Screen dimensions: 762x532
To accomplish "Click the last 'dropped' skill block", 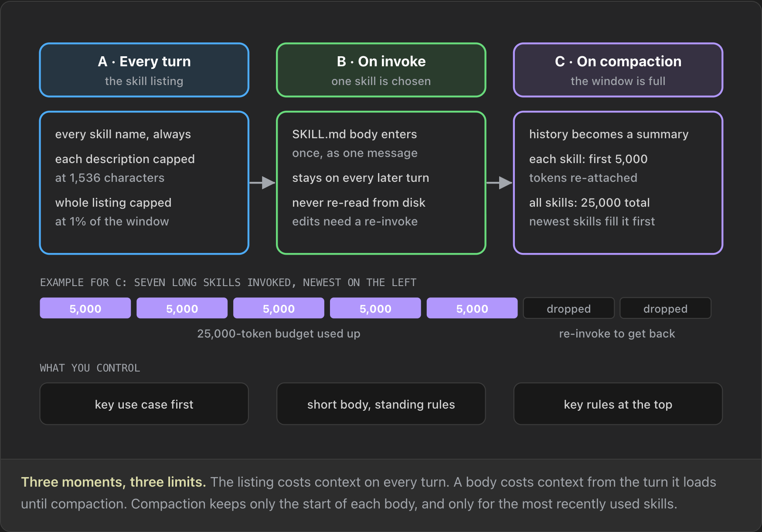I will click(x=666, y=308).
